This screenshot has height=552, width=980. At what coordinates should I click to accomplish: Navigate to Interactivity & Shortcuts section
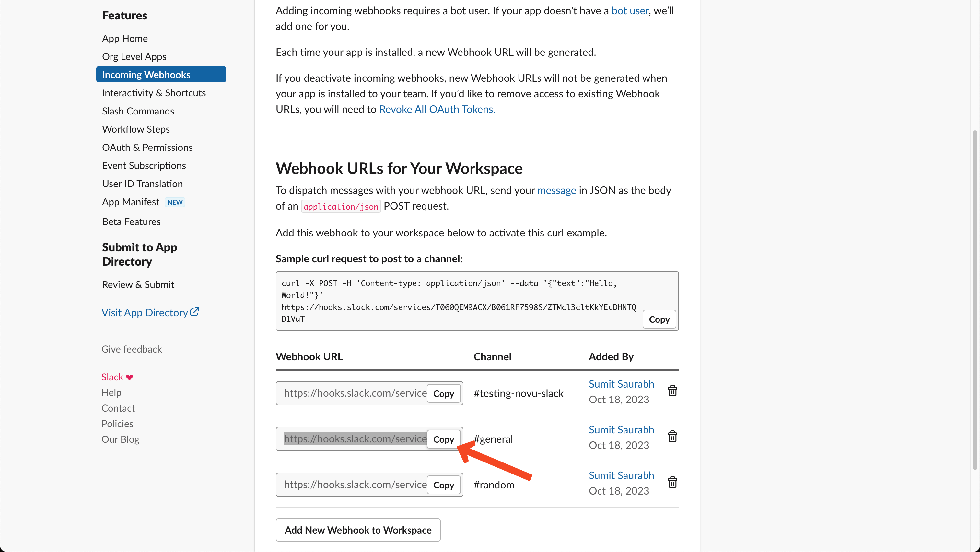coord(154,92)
